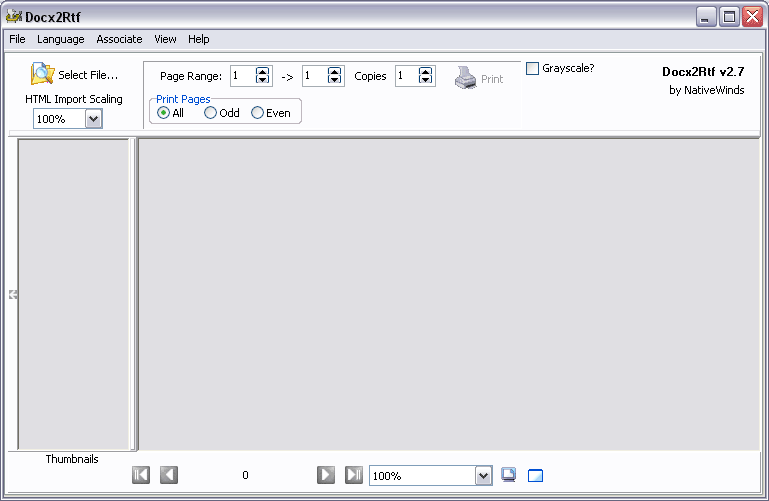
Task: Go to previous page arrow button
Action: click(169, 475)
